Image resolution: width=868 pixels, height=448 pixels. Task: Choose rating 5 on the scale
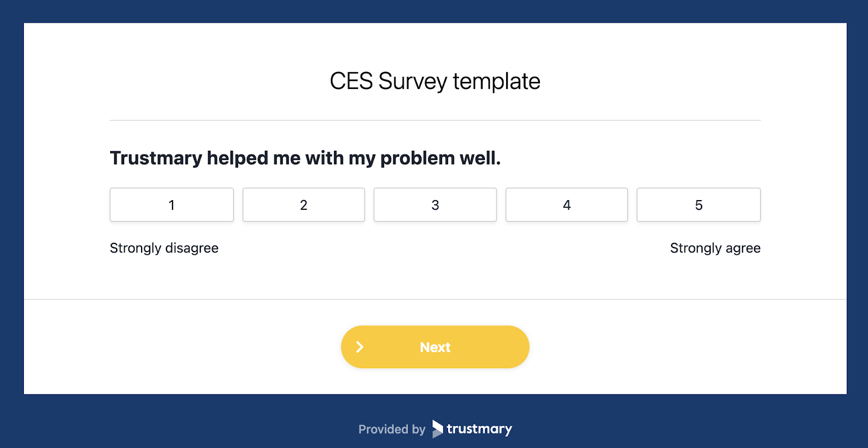point(699,205)
